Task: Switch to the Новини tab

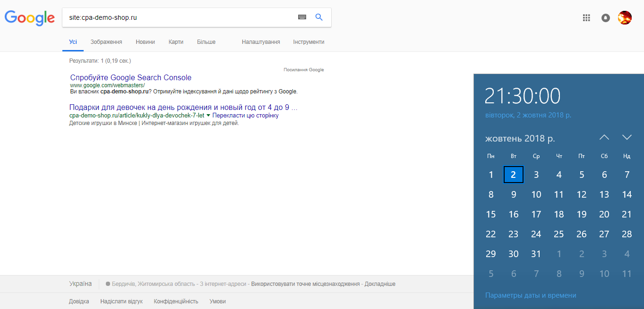Action: 145,42
